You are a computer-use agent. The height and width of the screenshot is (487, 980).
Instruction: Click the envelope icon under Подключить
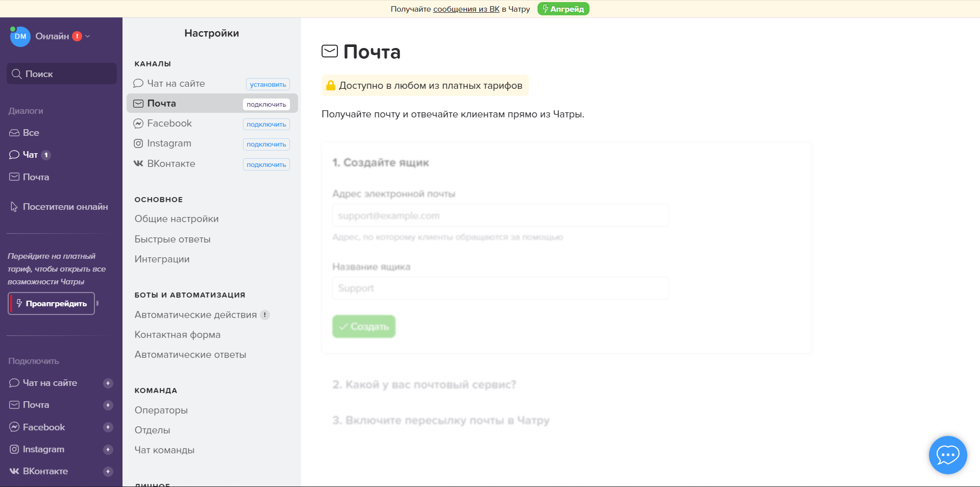(14, 405)
